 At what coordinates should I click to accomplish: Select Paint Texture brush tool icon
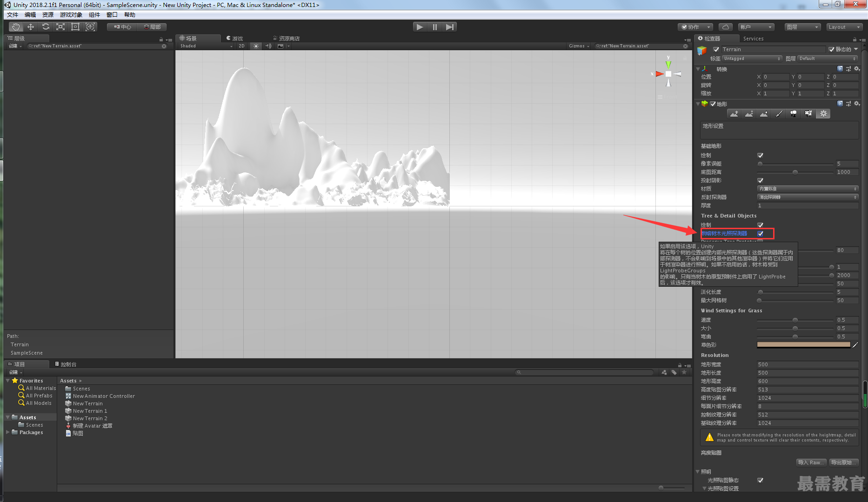pos(779,114)
